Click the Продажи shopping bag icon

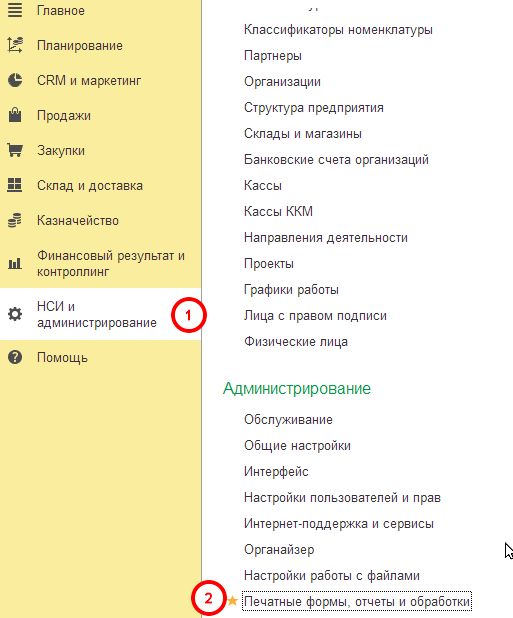coord(15,115)
